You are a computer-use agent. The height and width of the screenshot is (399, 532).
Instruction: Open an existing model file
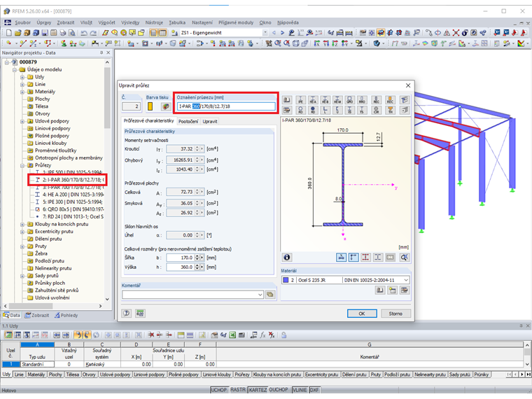coord(17,33)
